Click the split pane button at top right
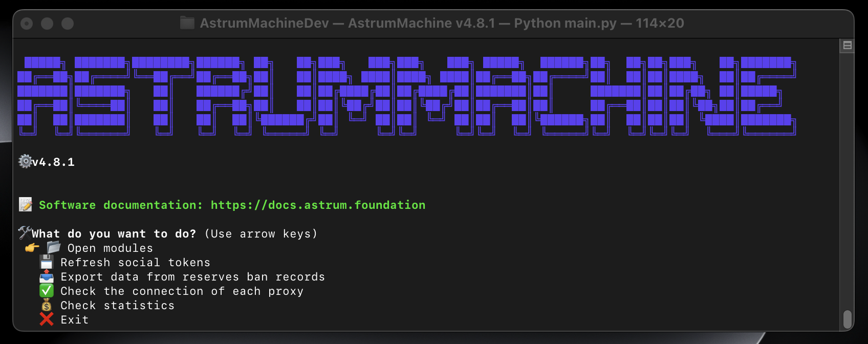The height and width of the screenshot is (344, 868). tap(848, 46)
